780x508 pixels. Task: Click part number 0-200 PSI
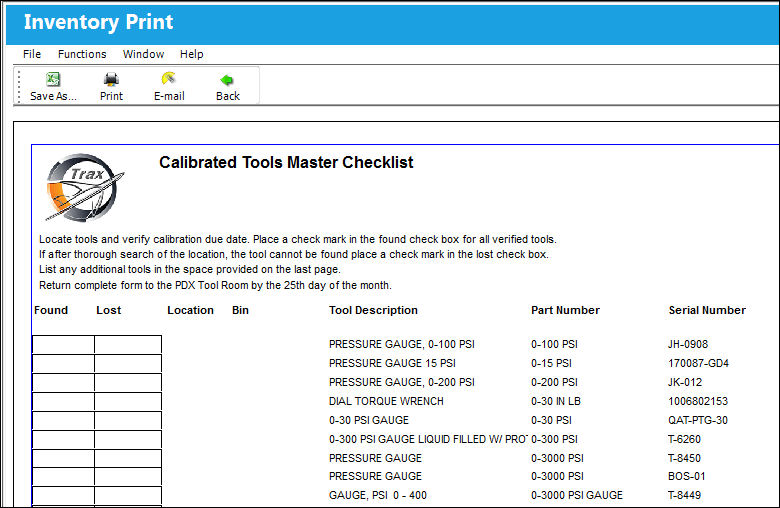coord(554,382)
